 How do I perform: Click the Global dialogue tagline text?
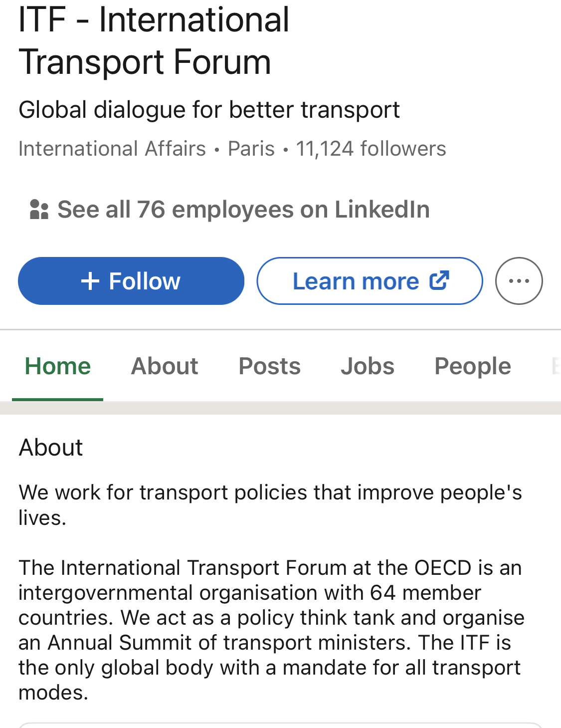(x=209, y=110)
